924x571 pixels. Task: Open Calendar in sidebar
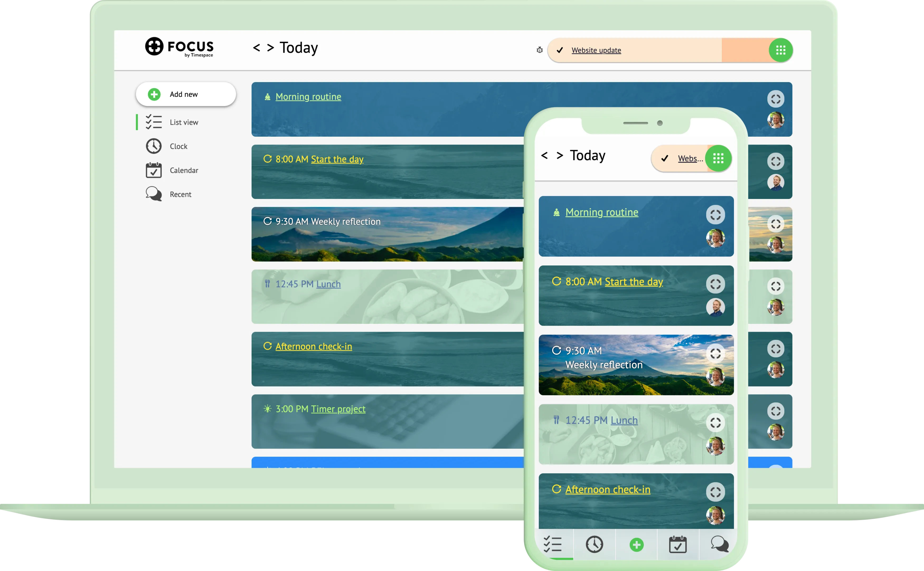172,170
